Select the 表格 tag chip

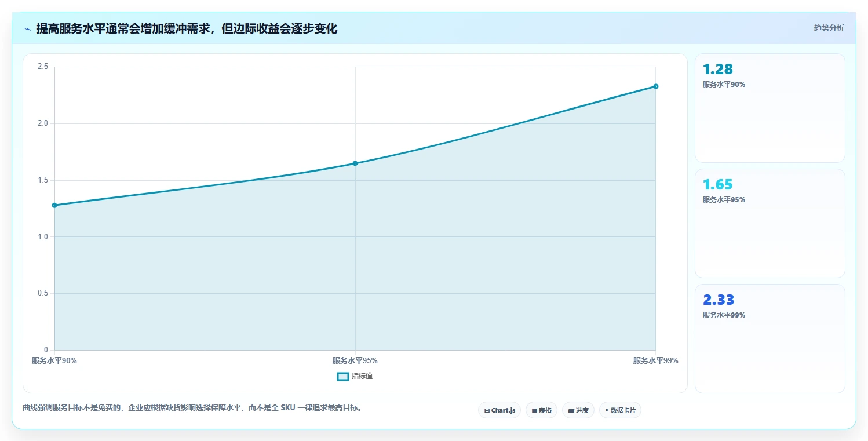(541, 410)
